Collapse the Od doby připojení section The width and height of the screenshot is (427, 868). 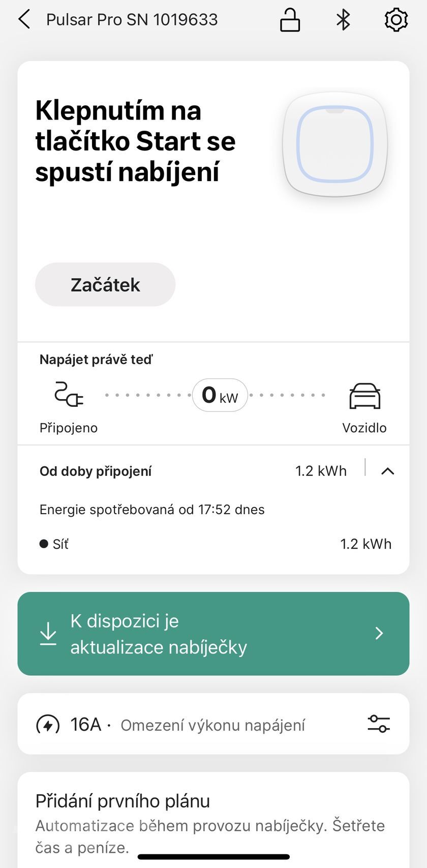[x=387, y=471]
